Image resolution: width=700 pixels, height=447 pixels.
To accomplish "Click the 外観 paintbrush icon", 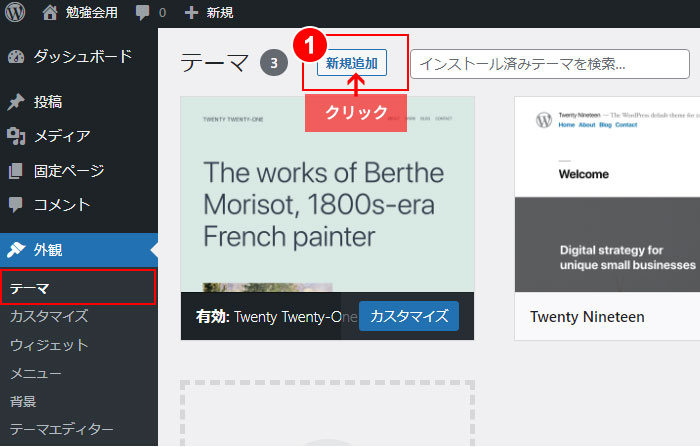I will [16, 250].
